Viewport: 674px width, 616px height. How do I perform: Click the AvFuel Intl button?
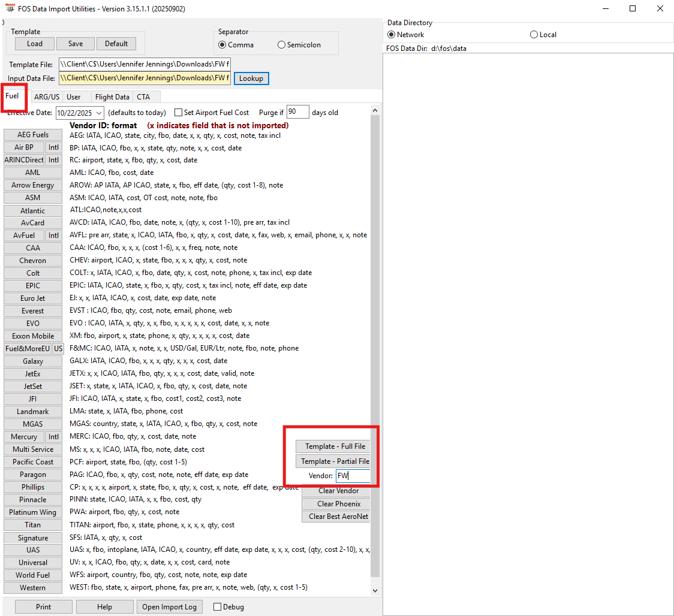54,235
